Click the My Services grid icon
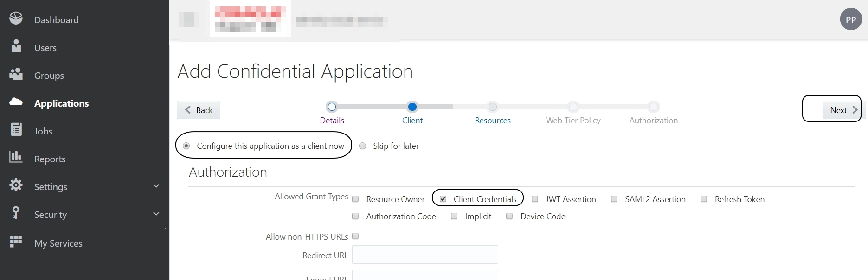 coord(16,242)
